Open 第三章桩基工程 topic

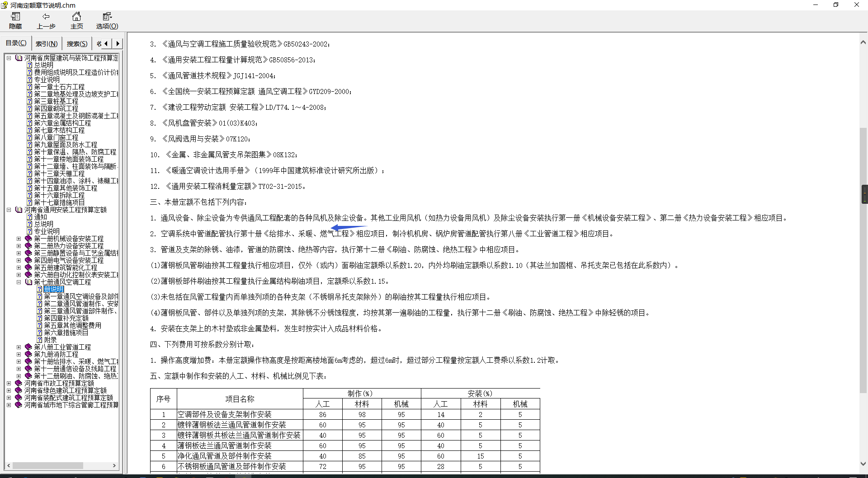(x=56, y=101)
